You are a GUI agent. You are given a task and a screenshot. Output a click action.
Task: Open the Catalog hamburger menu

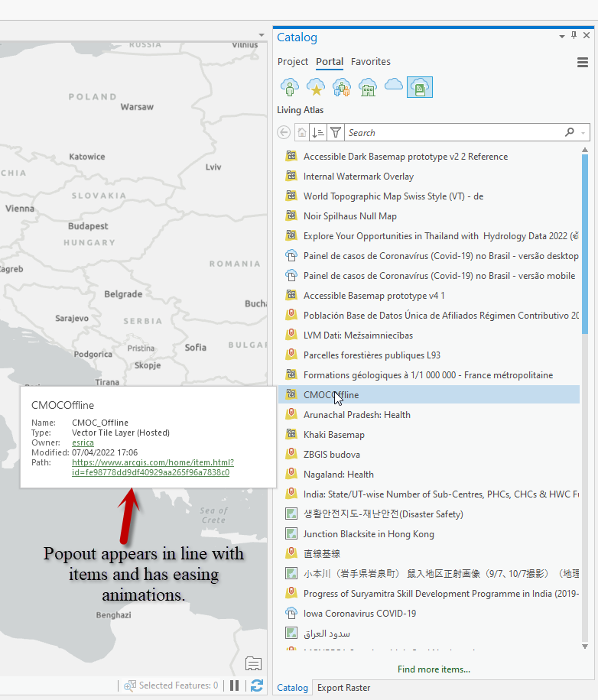pos(583,63)
